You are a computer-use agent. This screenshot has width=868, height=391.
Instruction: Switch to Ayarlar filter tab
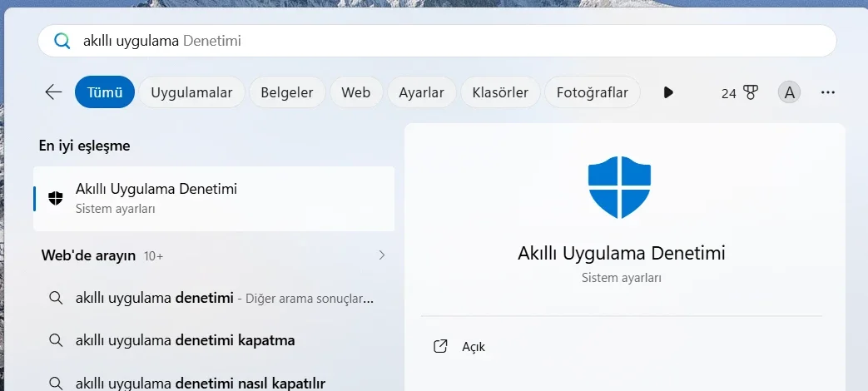pos(421,92)
